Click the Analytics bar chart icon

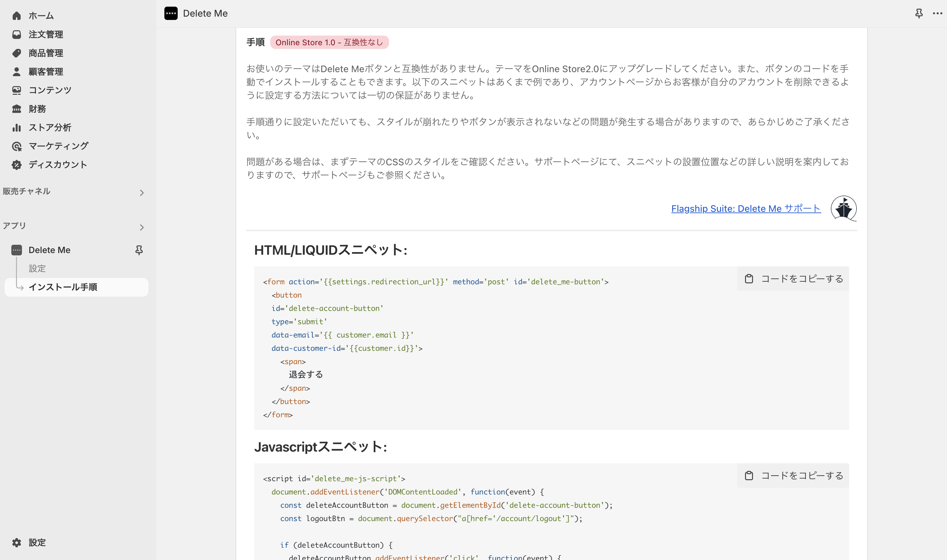(x=17, y=128)
